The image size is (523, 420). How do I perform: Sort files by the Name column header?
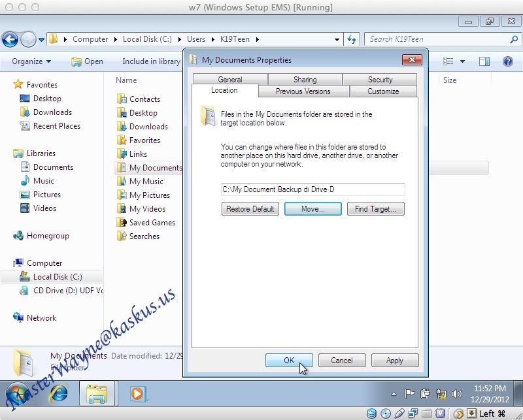(126, 80)
